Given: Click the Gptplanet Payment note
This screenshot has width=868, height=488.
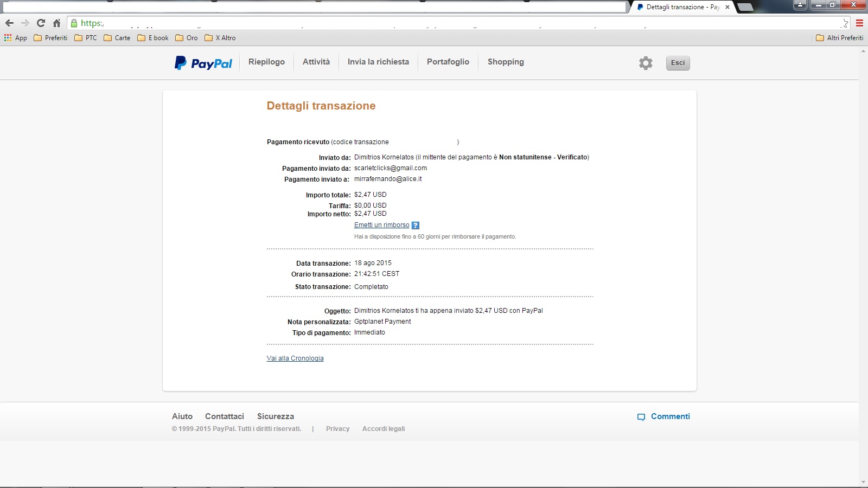Looking at the screenshot, I should click(382, 322).
